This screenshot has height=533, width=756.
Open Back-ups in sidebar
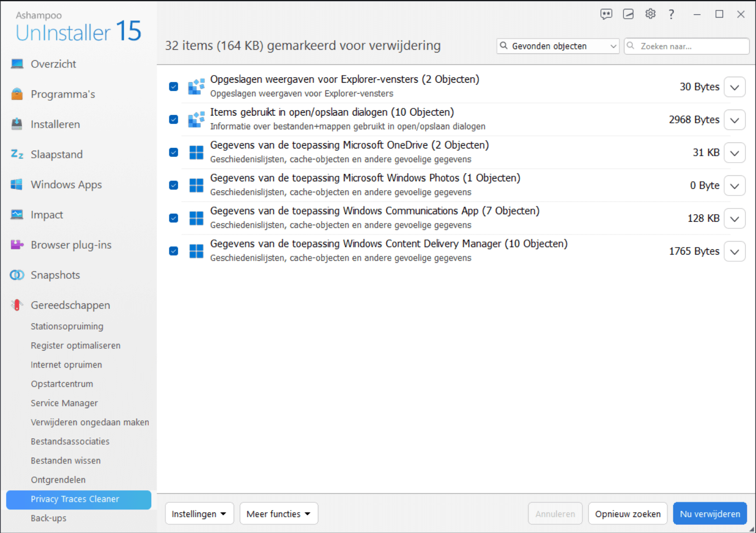(x=48, y=518)
